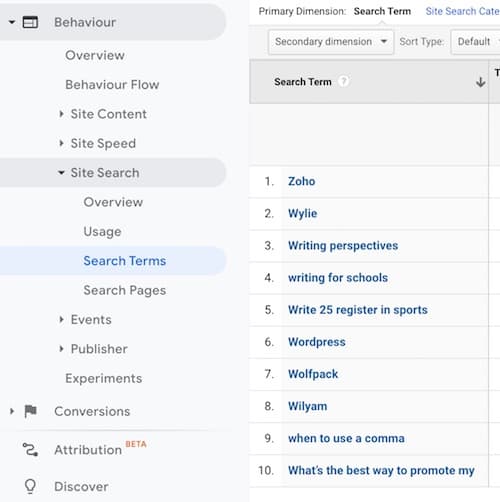The width and height of the screenshot is (500, 502).
Task: Expand the Site Content group
Action: pos(61,114)
